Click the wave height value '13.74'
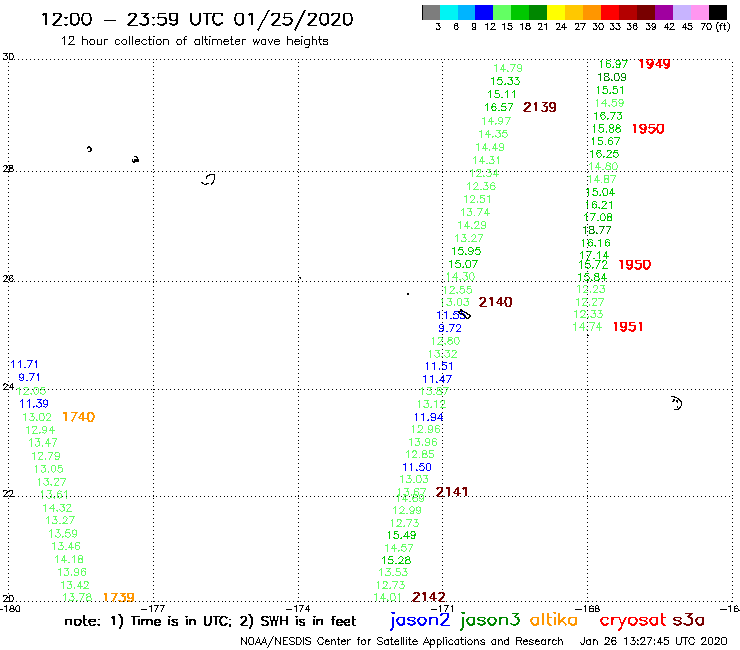 coord(475,212)
